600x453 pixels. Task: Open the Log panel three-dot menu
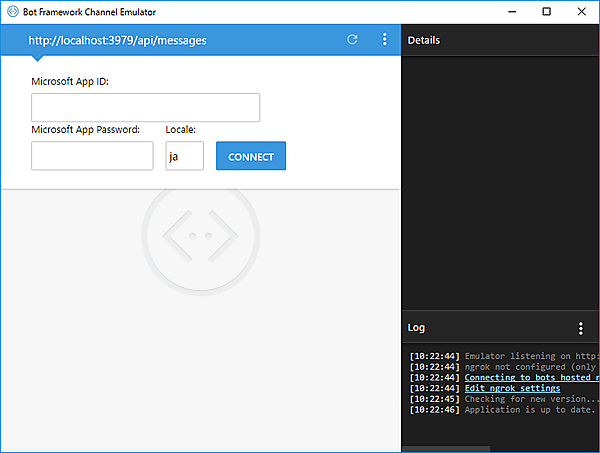pos(581,328)
